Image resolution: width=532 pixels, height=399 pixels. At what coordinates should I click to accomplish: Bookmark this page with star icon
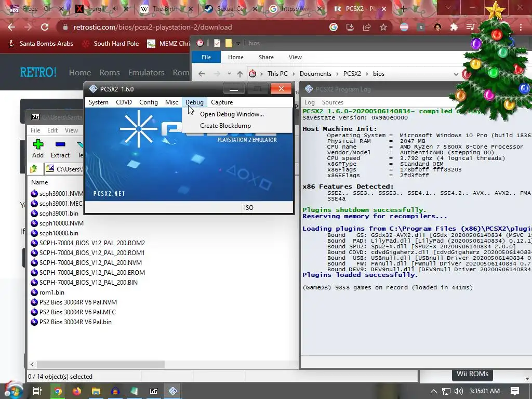pyautogui.click(x=383, y=27)
